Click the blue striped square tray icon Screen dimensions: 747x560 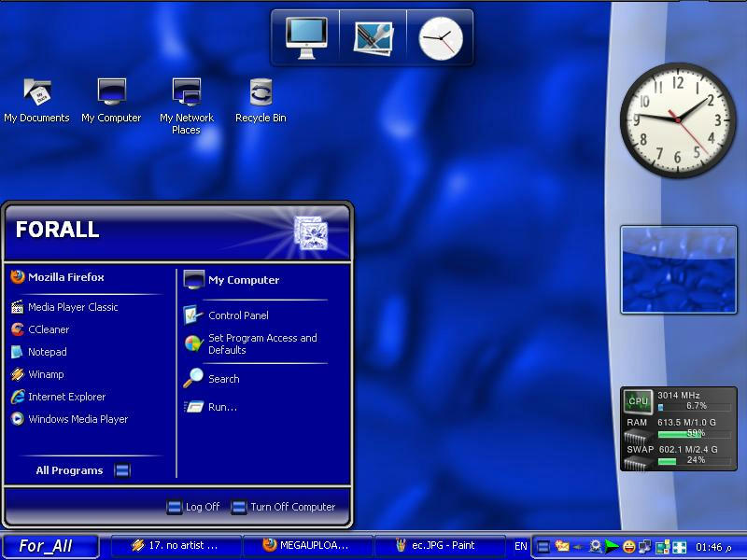point(543,547)
